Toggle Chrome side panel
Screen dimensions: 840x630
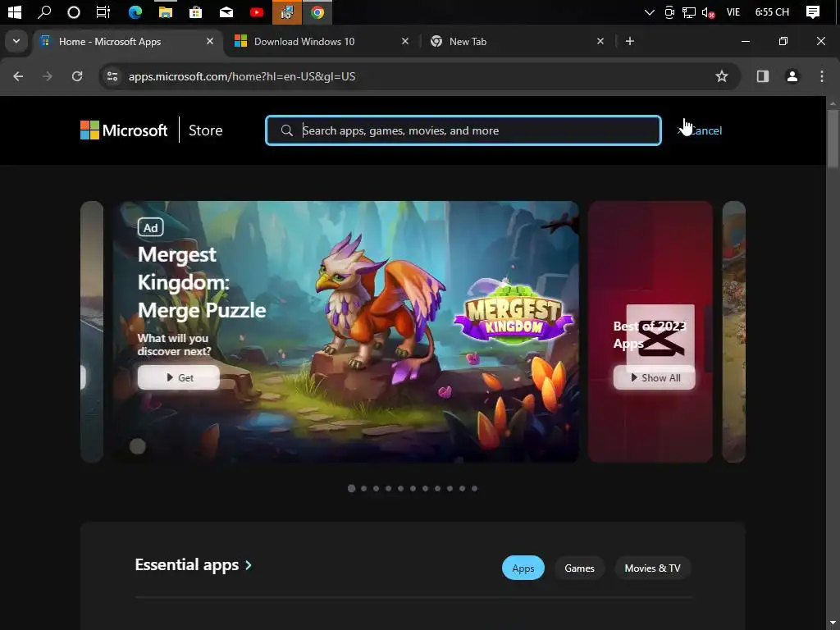click(x=763, y=76)
